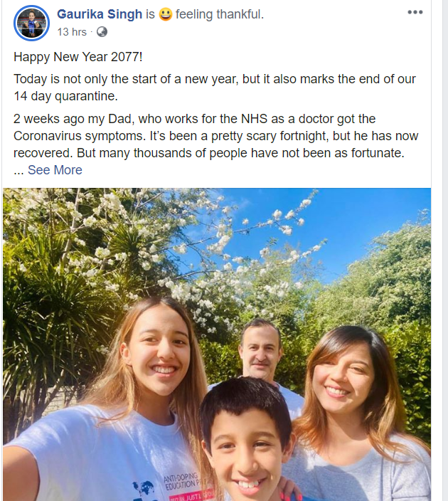Open the post options three-dot menu
Screen dimensions: 448x501
pos(415,13)
